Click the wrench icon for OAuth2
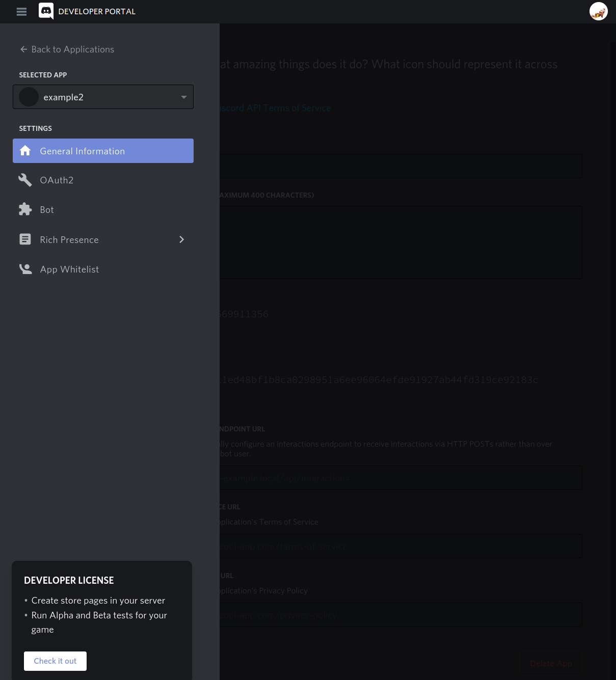Image resolution: width=616 pixels, height=680 pixels. pos(25,180)
